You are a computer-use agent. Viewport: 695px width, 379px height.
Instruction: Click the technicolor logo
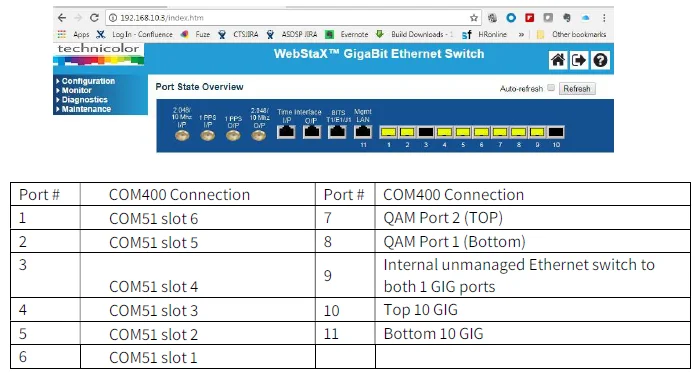(x=98, y=55)
